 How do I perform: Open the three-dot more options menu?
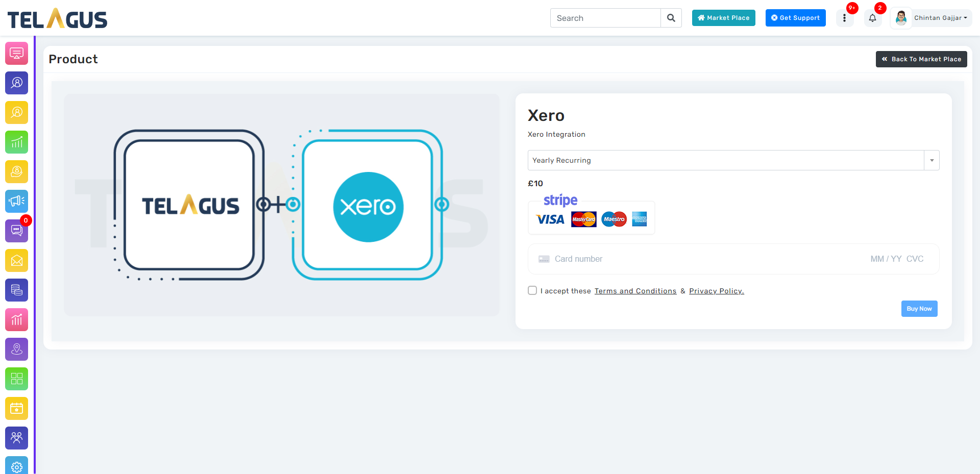[845, 18]
